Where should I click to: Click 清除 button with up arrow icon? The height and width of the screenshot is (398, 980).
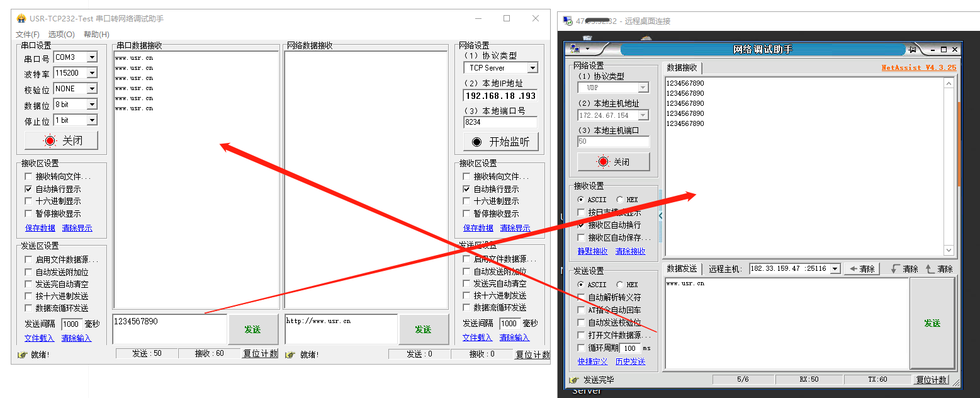[940, 269]
